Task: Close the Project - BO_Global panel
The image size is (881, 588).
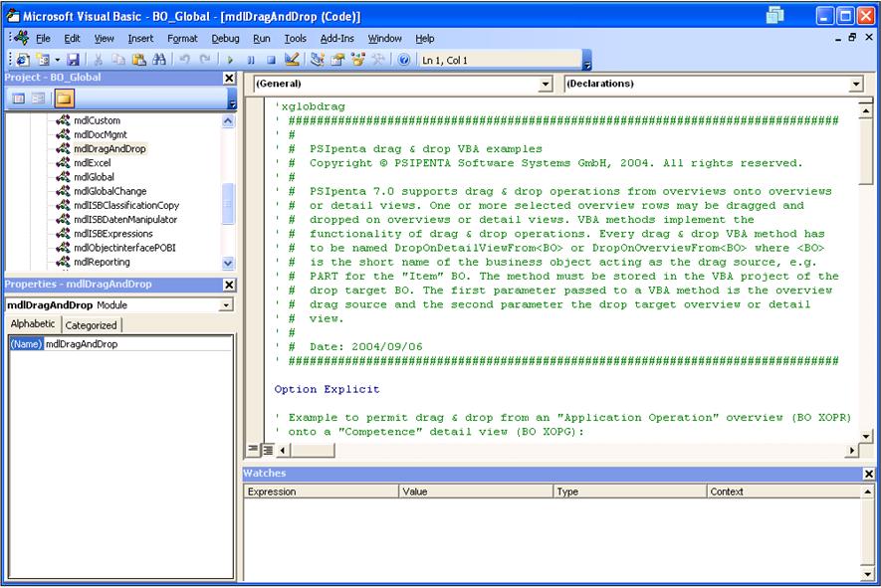Action: 229,78
